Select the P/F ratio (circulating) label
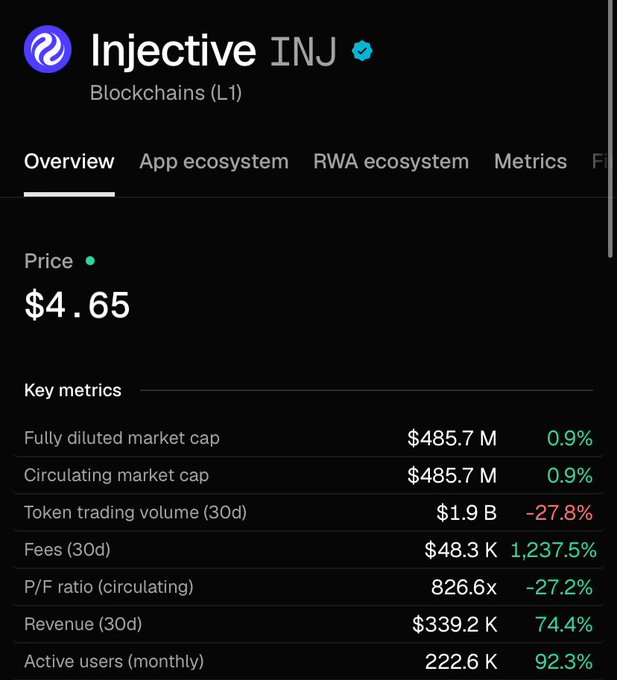 pyautogui.click(x=109, y=587)
